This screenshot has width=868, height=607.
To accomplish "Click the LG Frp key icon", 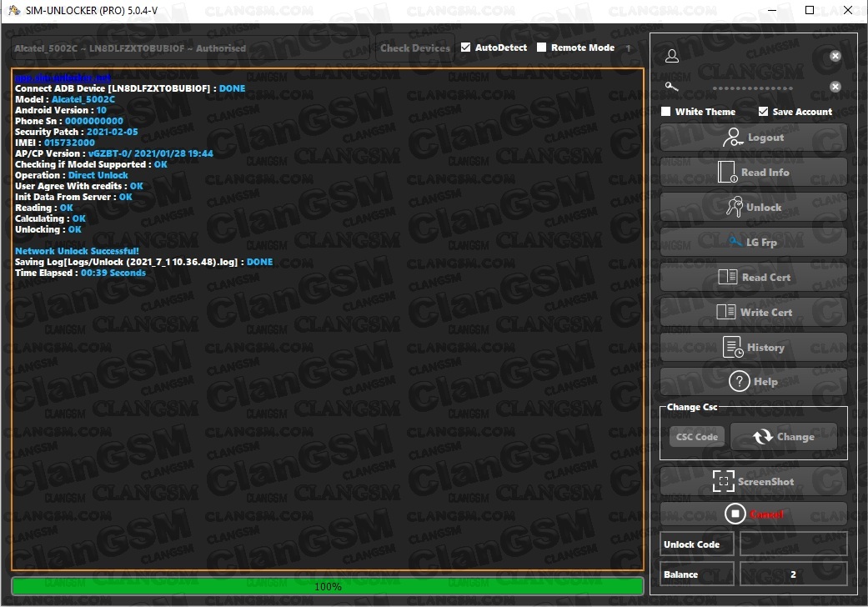I will pyautogui.click(x=735, y=241).
